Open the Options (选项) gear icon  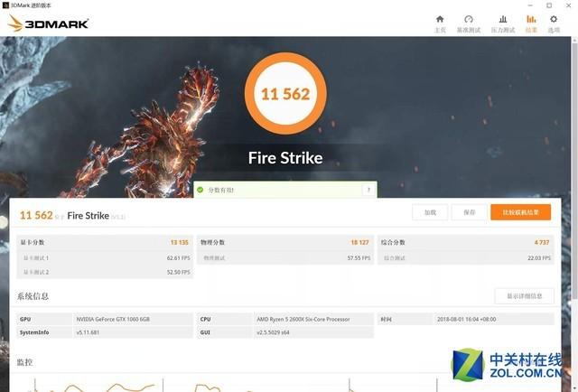[554, 19]
